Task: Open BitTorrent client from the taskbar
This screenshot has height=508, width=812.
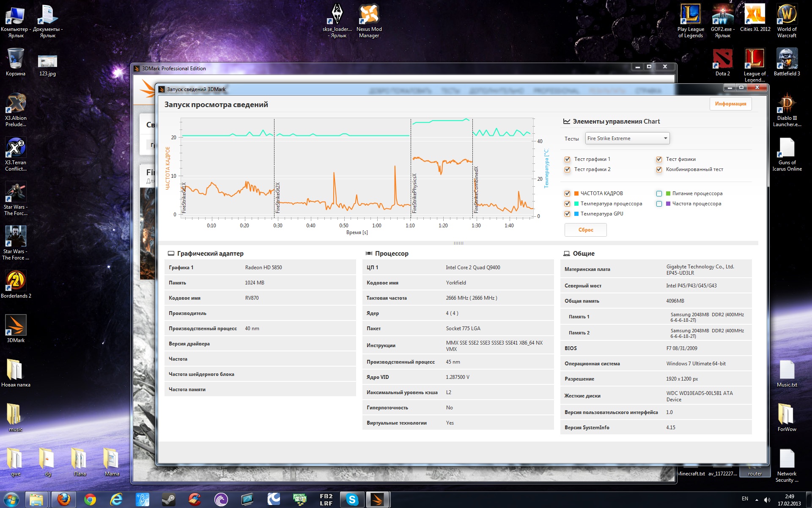Action: pos(221,500)
